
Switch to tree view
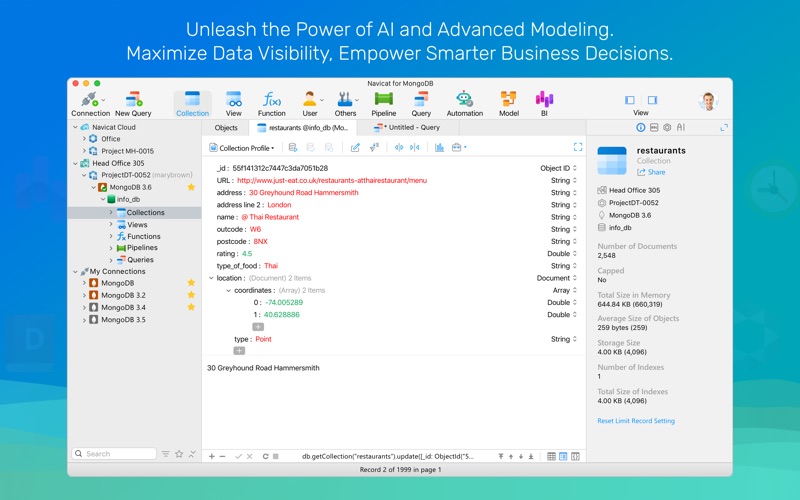pyautogui.click(x=563, y=456)
